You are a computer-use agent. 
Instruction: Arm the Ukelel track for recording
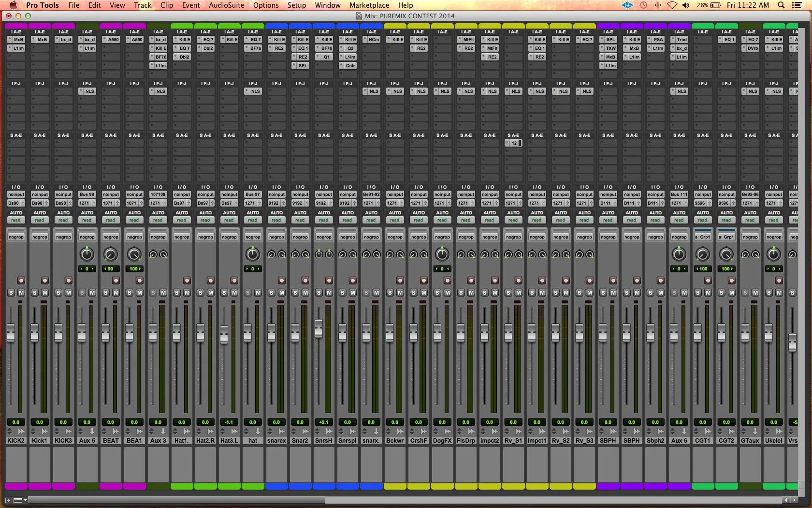point(779,281)
